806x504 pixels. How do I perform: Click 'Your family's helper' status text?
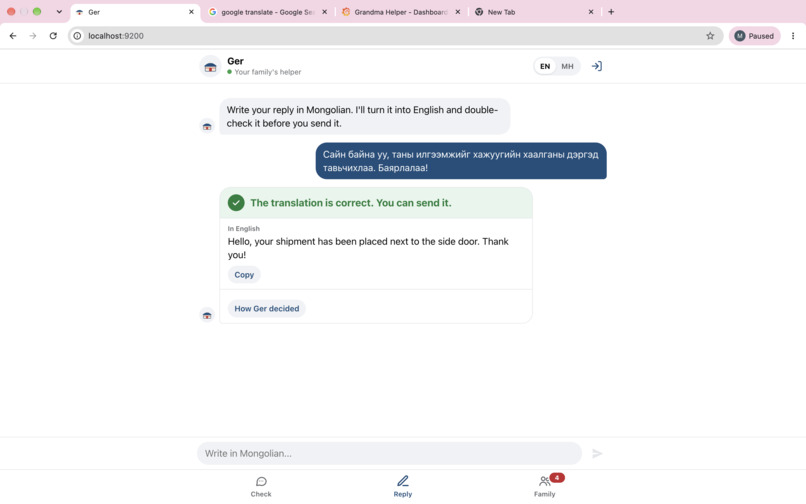267,72
